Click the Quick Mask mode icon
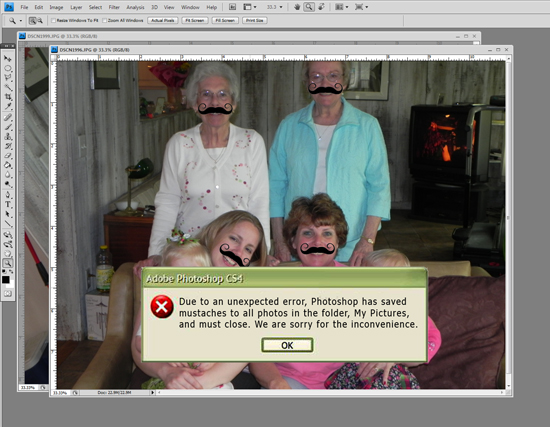The image size is (550, 427). [x=8, y=293]
